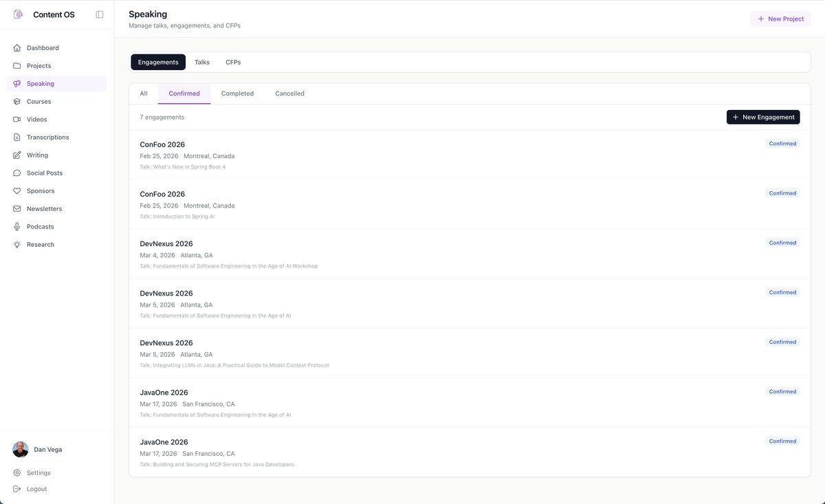The image size is (825, 504).
Task: Click the Content OS logo icon
Action: pyautogui.click(x=19, y=14)
